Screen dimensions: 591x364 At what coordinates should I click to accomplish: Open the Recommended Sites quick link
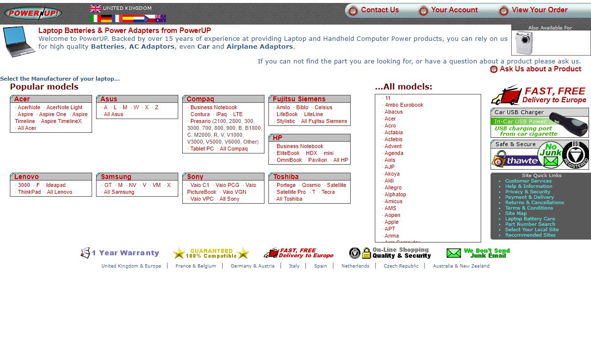pyautogui.click(x=530, y=235)
